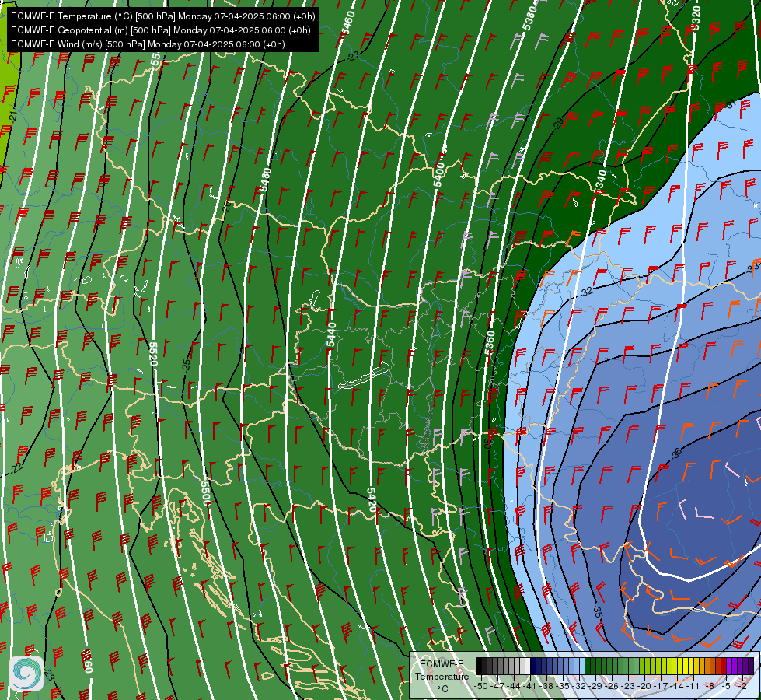Screen dimensions: 761x700
Task: Click the 5420 geopotential contour label
Action: (372, 500)
